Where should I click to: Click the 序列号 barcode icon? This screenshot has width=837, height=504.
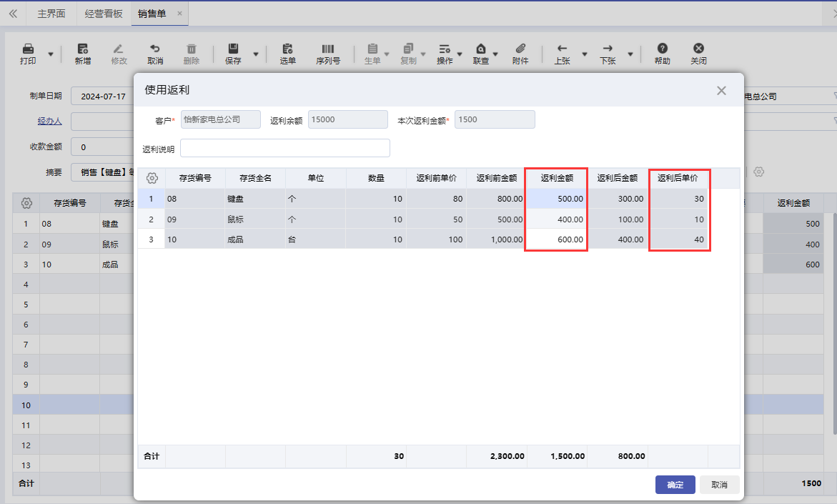coord(327,49)
